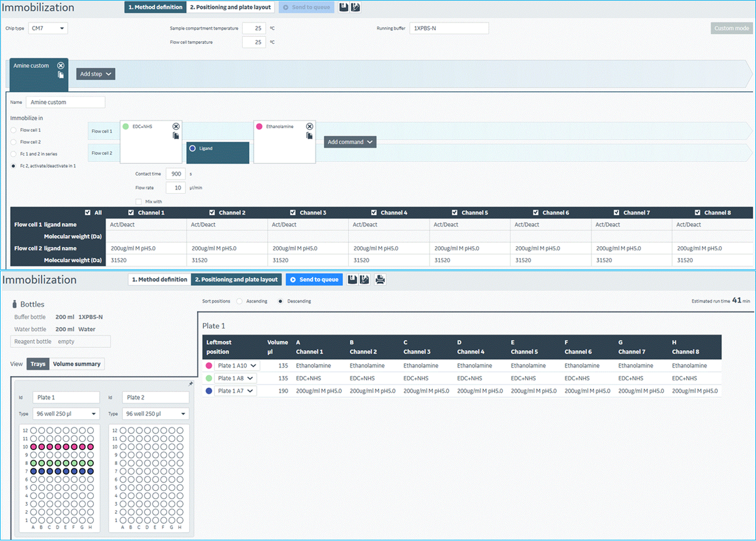Select Ascending sort positions option
Viewport: 756px width, 541px height.
(x=239, y=302)
